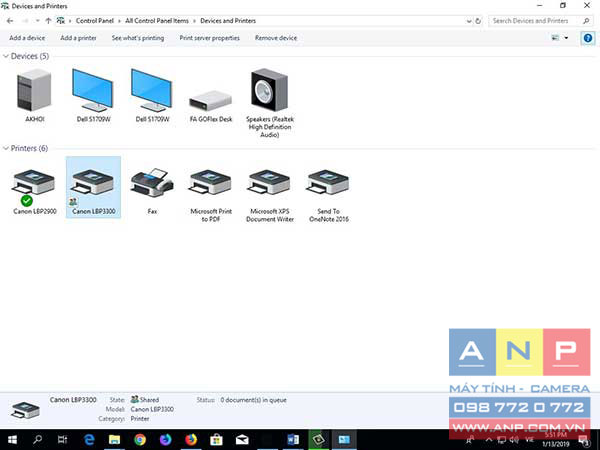Click Add a device
The image size is (600, 450).
pos(27,38)
